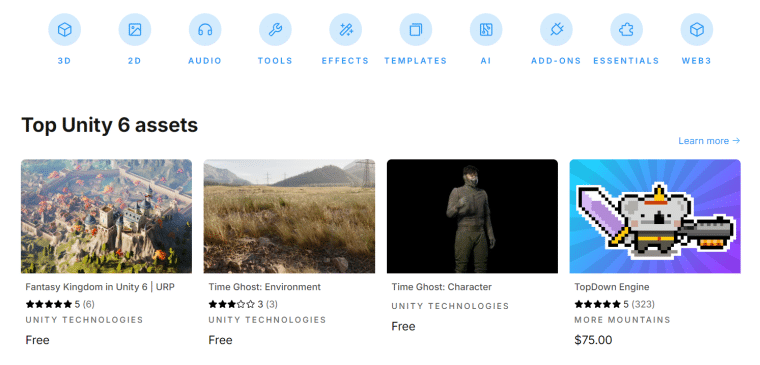Open the Templates category stacked pages icon
The height and width of the screenshot is (365, 760).
click(x=416, y=30)
